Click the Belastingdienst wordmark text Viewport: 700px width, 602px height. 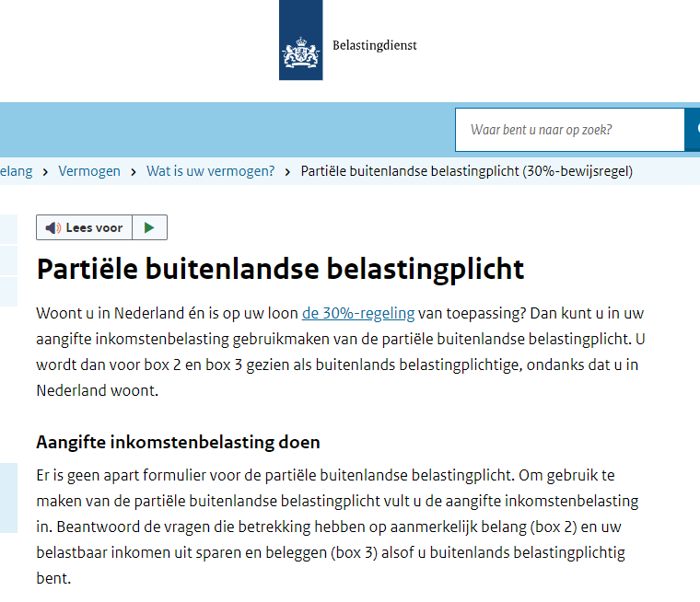pos(375,45)
